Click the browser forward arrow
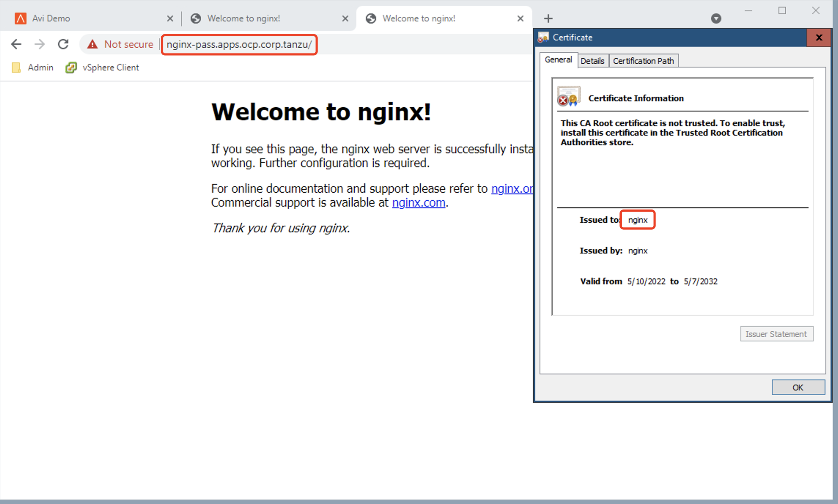The width and height of the screenshot is (838, 504). pos(39,44)
